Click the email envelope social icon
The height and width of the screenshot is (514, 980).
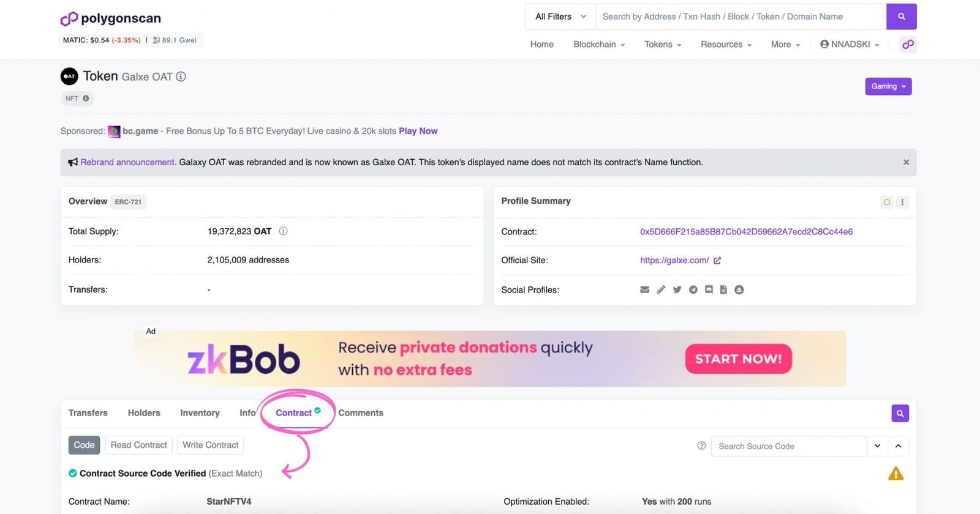(x=644, y=289)
